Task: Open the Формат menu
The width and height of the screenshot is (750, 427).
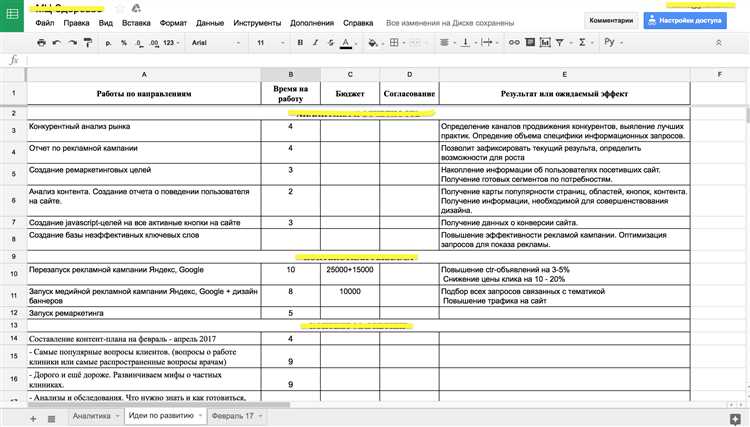Action: click(x=172, y=21)
